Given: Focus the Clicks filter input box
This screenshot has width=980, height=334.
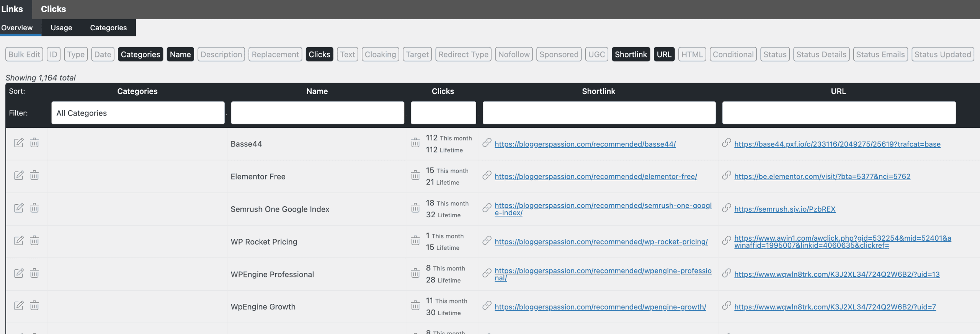Looking at the screenshot, I should (443, 113).
